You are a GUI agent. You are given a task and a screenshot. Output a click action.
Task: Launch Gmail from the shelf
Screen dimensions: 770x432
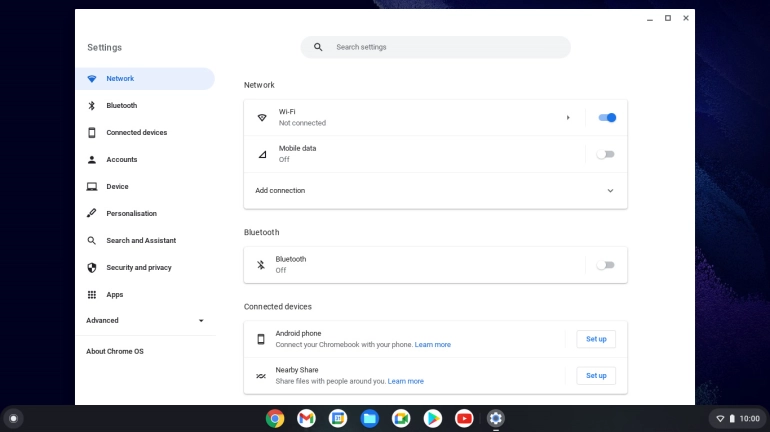306,418
